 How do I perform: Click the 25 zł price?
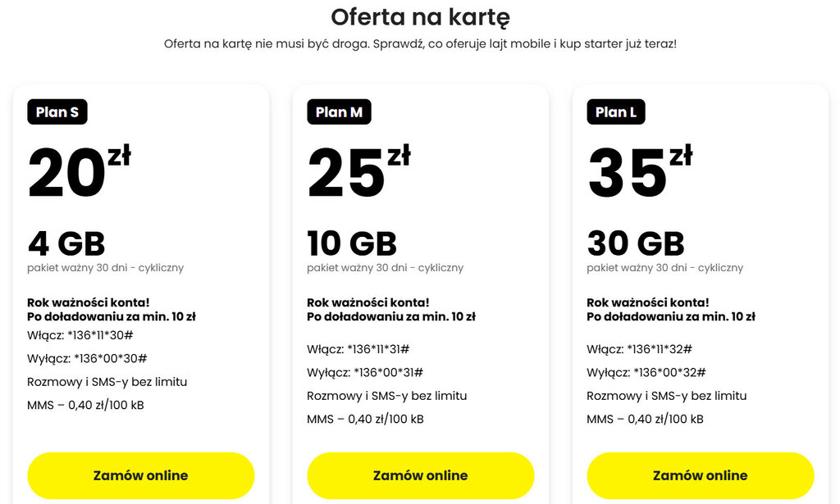(x=358, y=174)
